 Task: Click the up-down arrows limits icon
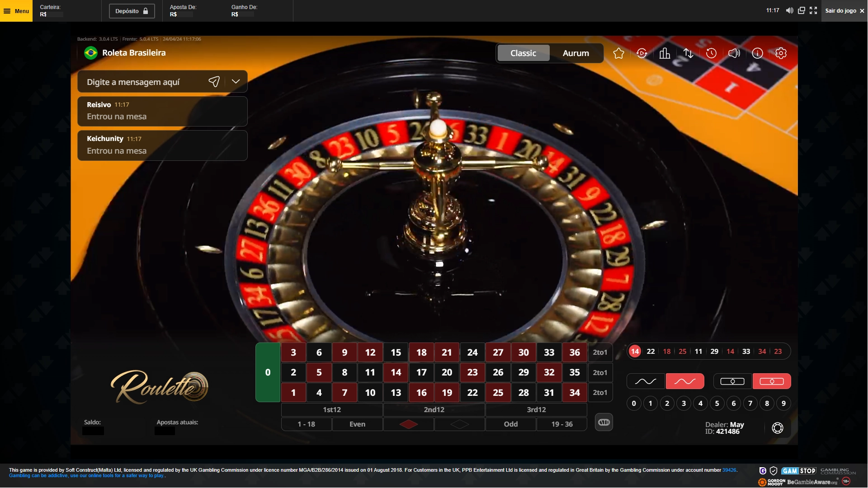click(x=688, y=53)
